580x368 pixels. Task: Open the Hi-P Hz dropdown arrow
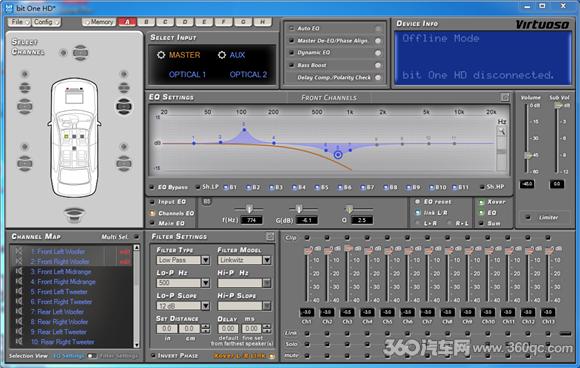pyautogui.click(x=267, y=283)
